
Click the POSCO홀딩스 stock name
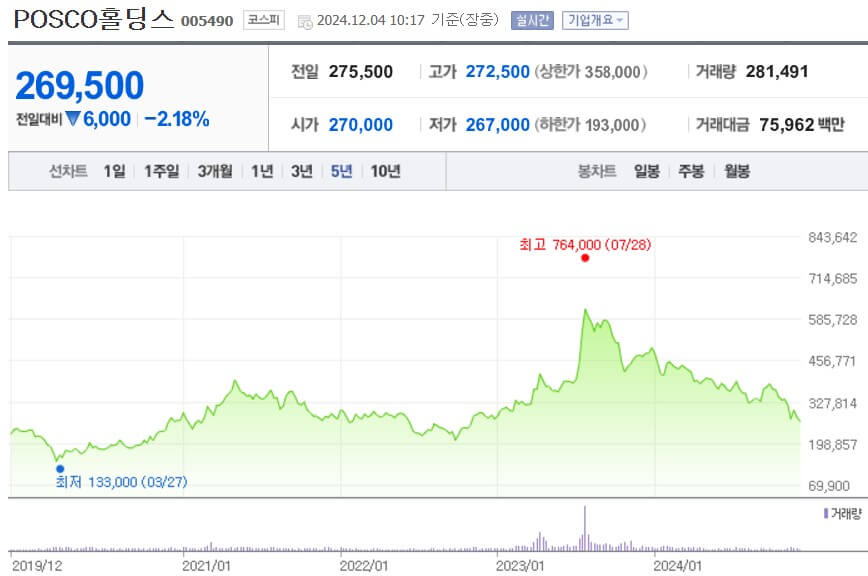tap(94, 19)
